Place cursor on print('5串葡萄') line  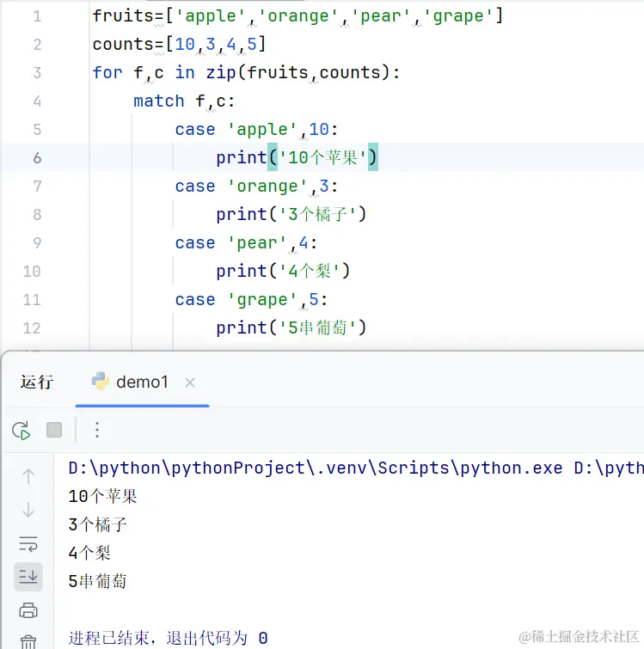(x=291, y=328)
